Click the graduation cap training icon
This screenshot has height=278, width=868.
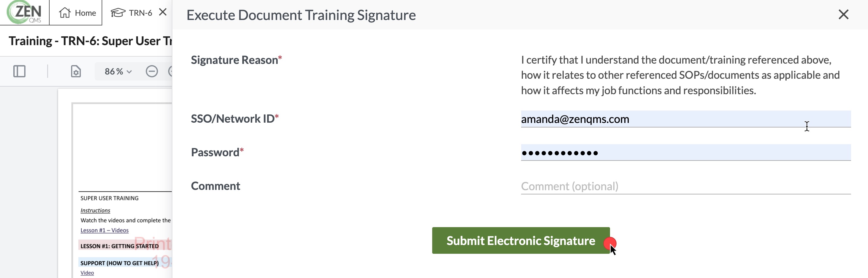pyautogui.click(x=118, y=13)
